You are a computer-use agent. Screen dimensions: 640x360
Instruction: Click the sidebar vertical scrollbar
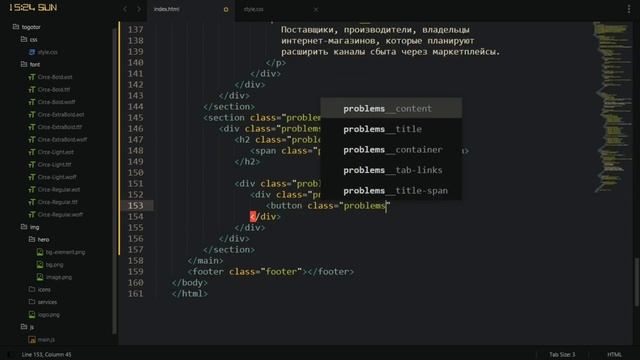114,182
